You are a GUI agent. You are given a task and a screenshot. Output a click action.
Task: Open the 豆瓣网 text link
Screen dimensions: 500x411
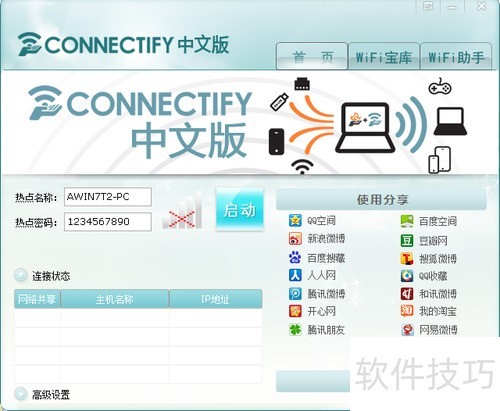pos(433,241)
